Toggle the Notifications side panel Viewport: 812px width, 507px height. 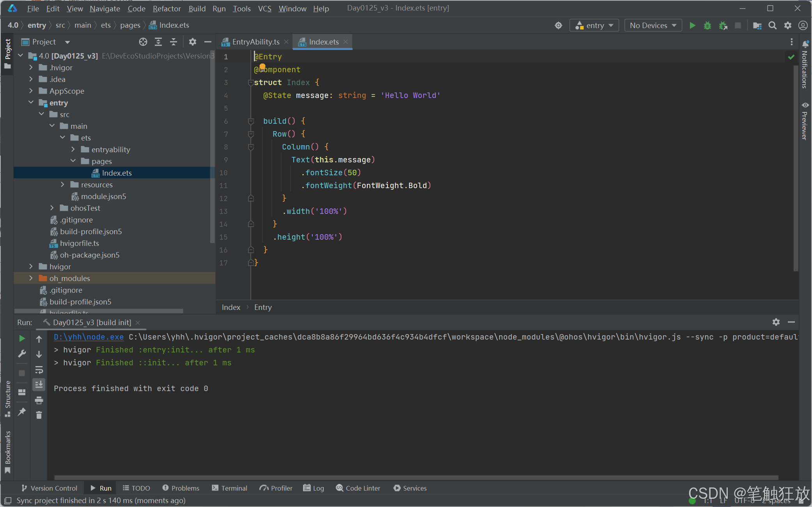pos(805,65)
